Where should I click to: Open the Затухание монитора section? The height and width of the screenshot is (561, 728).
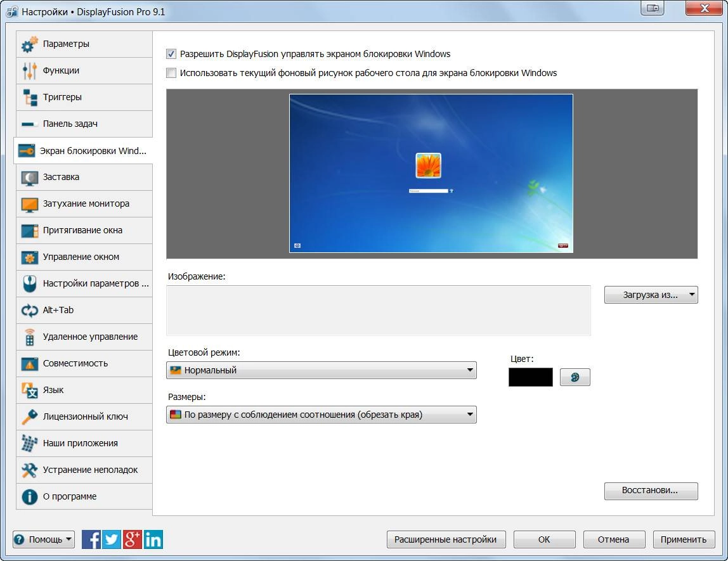click(x=84, y=203)
